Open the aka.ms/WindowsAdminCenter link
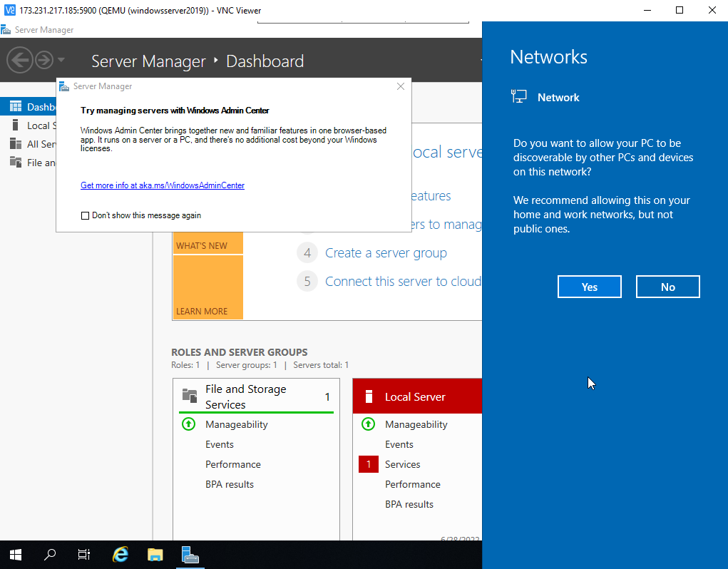 163,185
